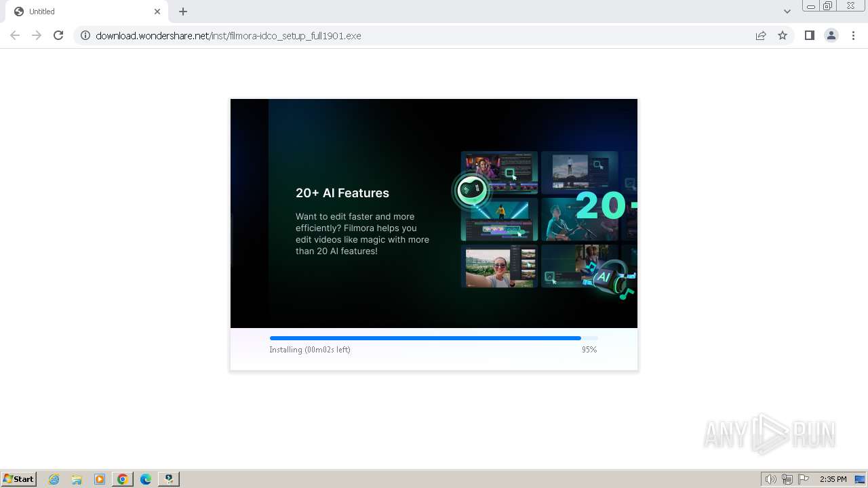Open a new browser tab

(x=183, y=12)
